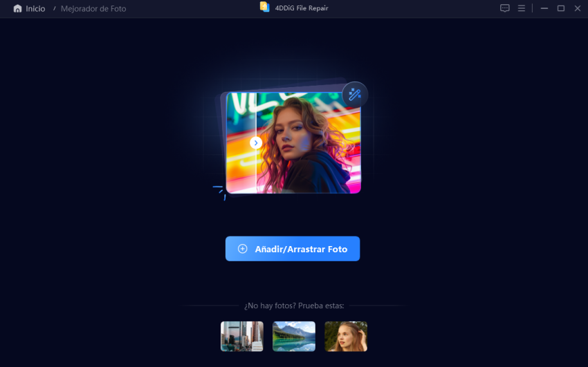Click the "¿No hay fotos? Prueba estas:" text

tap(294, 305)
